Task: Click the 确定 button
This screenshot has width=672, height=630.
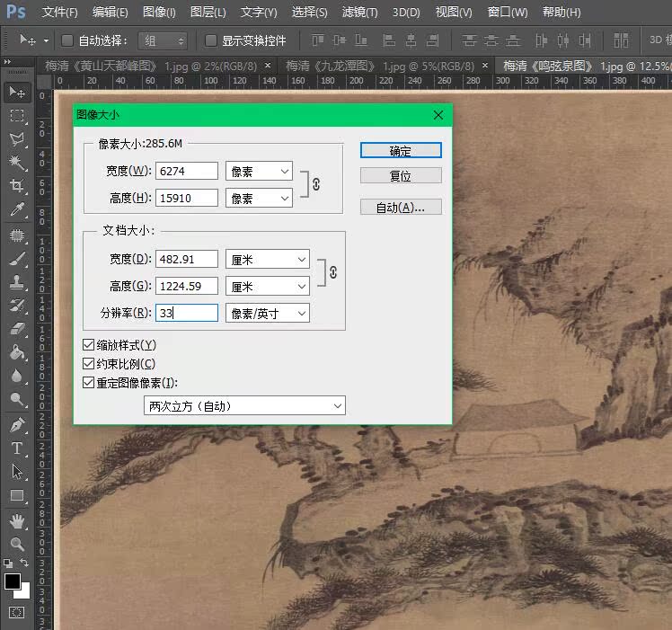Action: [401, 150]
